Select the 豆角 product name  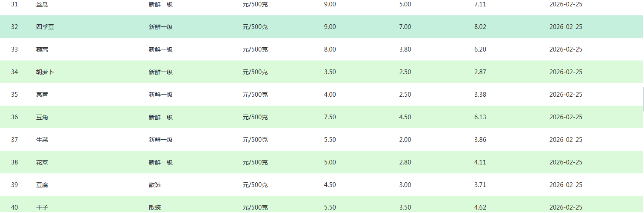tap(42, 117)
